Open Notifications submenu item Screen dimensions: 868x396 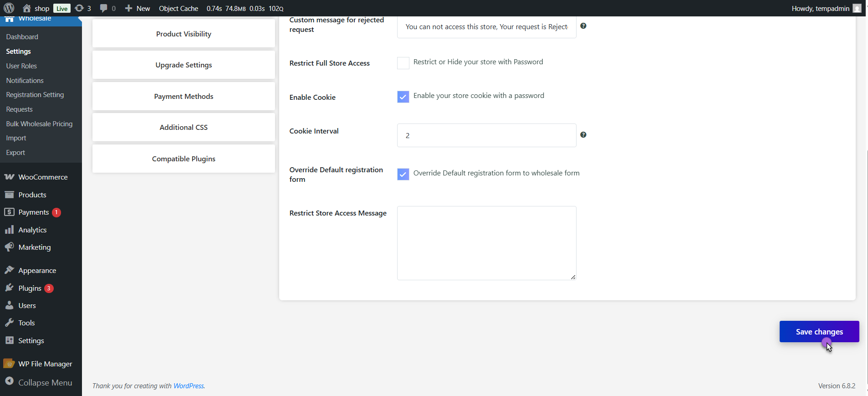click(25, 81)
